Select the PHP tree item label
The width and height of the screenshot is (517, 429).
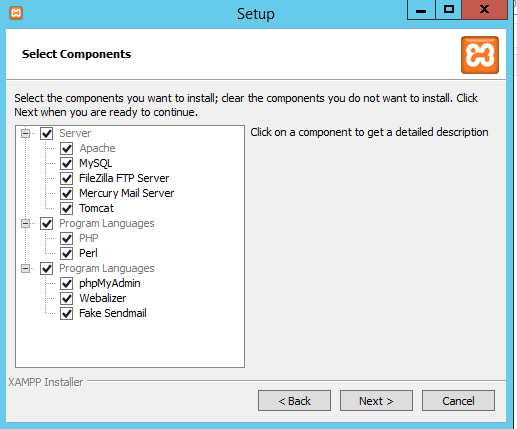point(89,238)
